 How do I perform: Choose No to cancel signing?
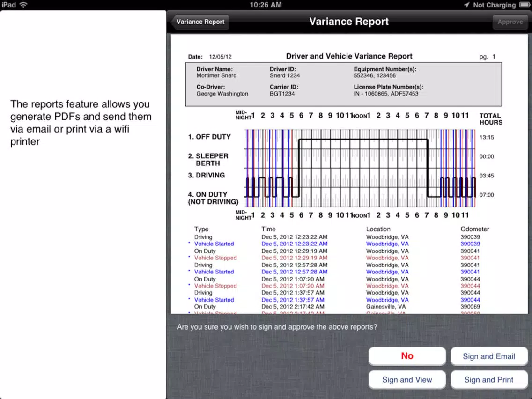coord(407,356)
